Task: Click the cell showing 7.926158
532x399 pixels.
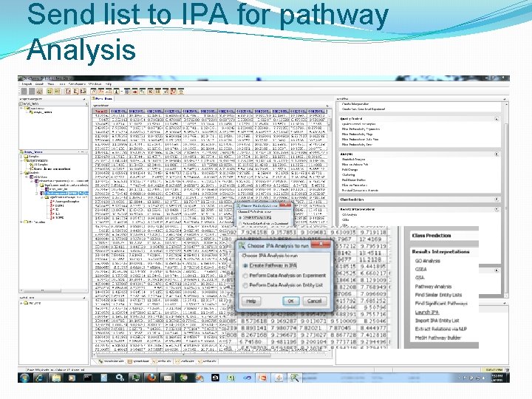Action: tap(252, 233)
